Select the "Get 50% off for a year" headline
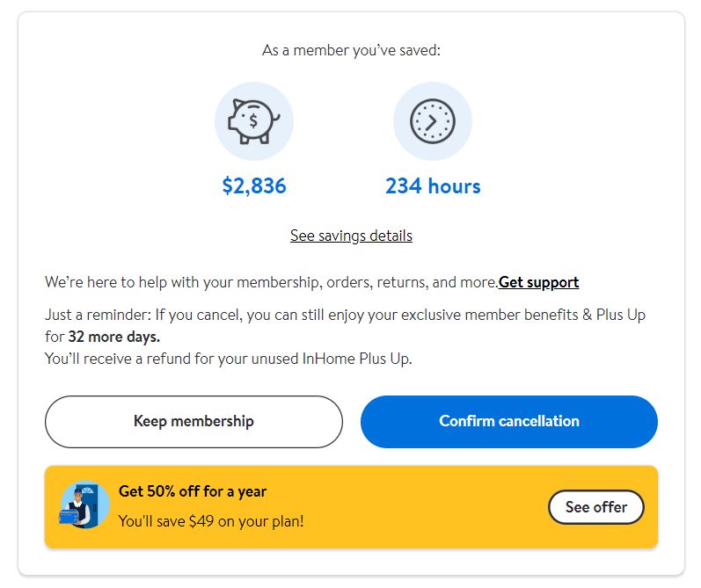 pyautogui.click(x=193, y=491)
